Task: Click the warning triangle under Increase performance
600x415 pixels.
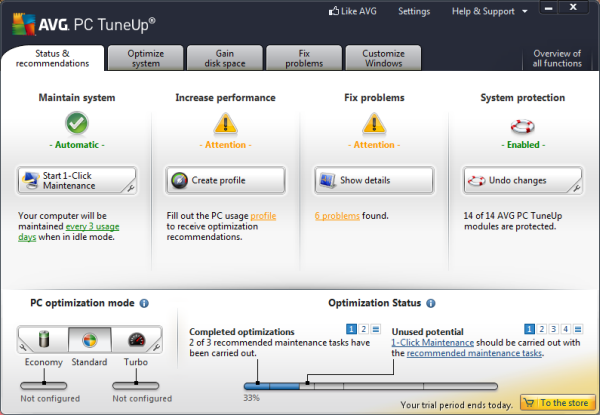Action: pyautogui.click(x=225, y=124)
